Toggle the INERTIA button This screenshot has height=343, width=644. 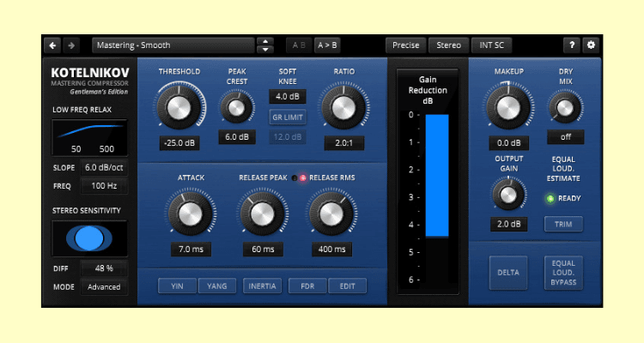coord(262,286)
